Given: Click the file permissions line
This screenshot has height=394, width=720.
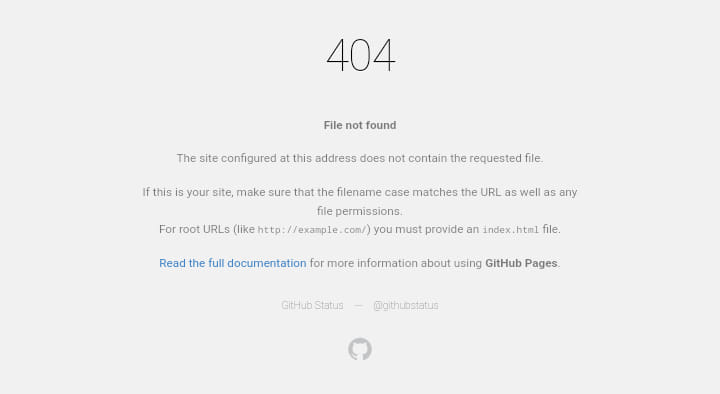Looking at the screenshot, I should 360,211.
